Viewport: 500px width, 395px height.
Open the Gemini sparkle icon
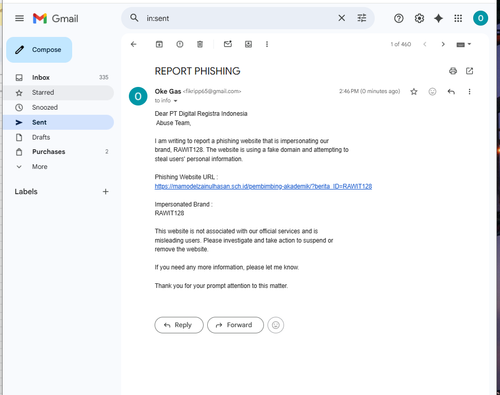coord(438,18)
